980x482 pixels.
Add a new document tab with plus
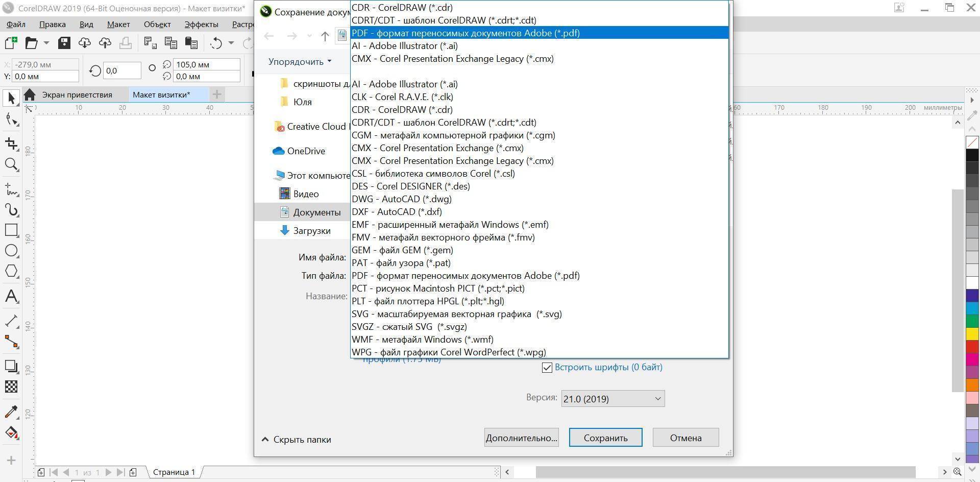point(217,94)
